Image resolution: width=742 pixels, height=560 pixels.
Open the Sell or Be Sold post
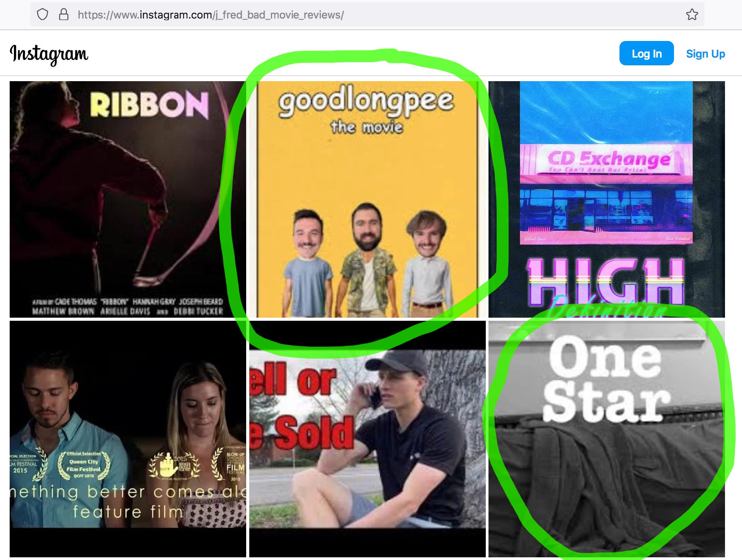[x=367, y=439]
